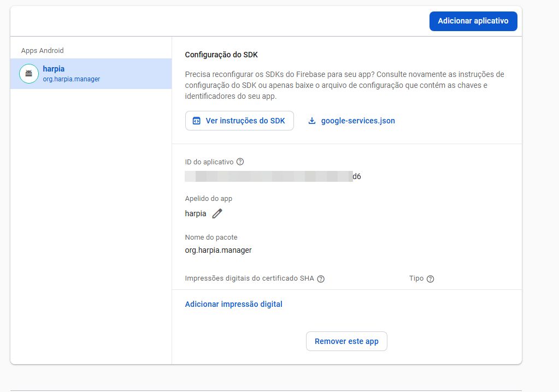The width and height of the screenshot is (559, 392).
Task: Click the help icon beside SHA certificate fingerprints
Action: click(x=321, y=279)
